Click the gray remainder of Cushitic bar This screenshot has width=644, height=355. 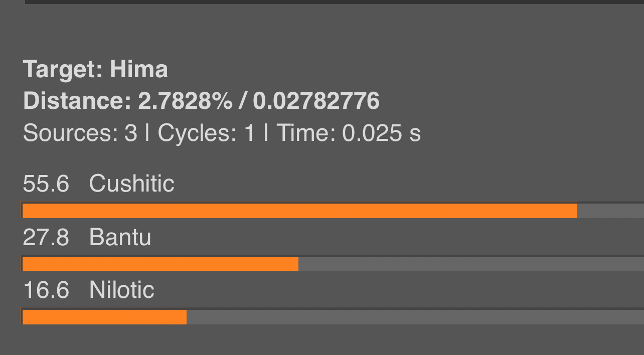point(610,211)
